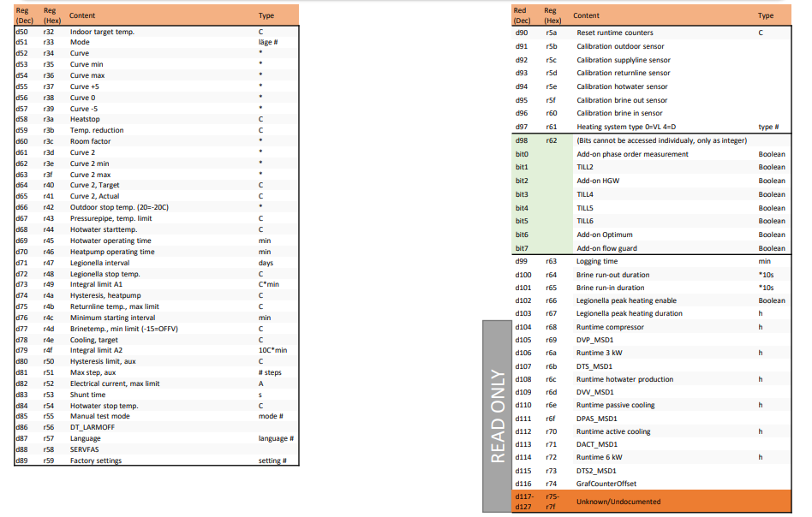
Task: Select 'Logging time' entry
Action: [596, 261]
